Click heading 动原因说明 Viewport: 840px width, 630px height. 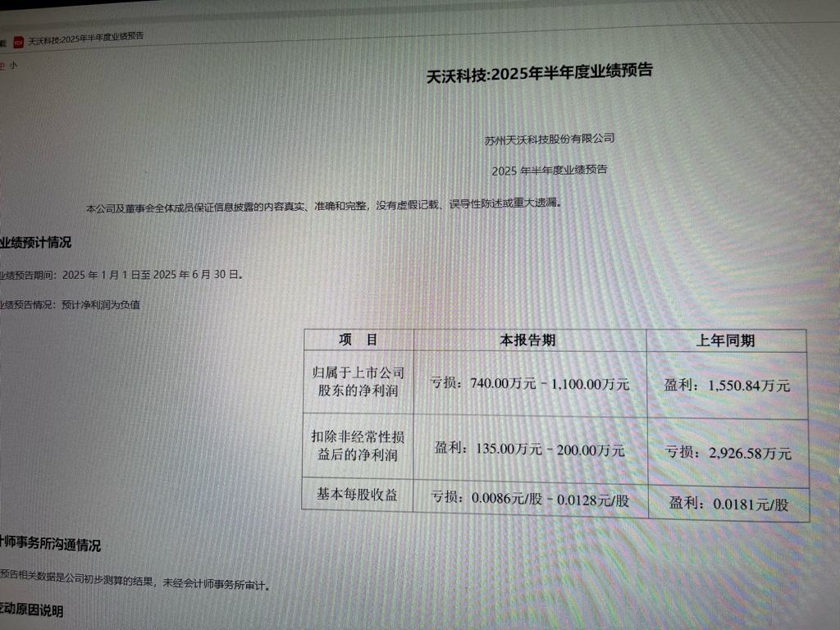click(32, 609)
